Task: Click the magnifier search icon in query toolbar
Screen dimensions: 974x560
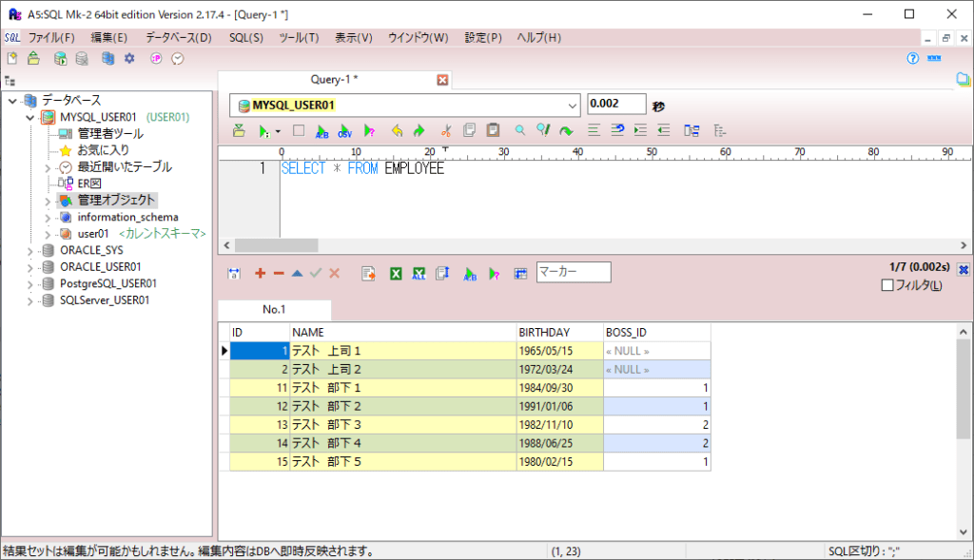Action: pyautogui.click(x=520, y=131)
